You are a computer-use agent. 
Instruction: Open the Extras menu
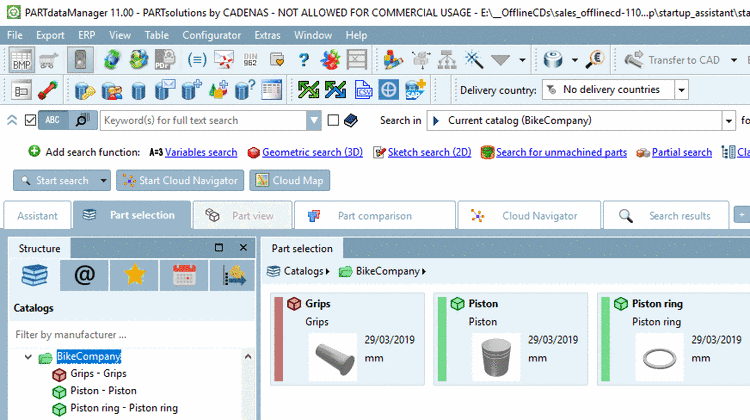point(267,35)
